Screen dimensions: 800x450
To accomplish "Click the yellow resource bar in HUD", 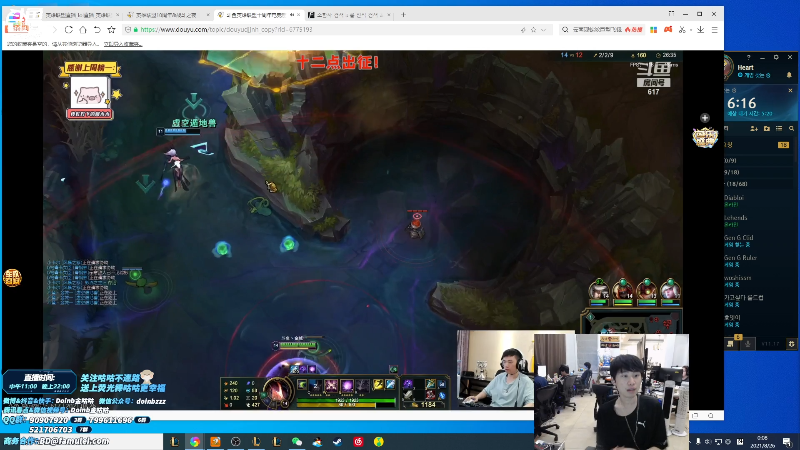I will click(x=346, y=405).
